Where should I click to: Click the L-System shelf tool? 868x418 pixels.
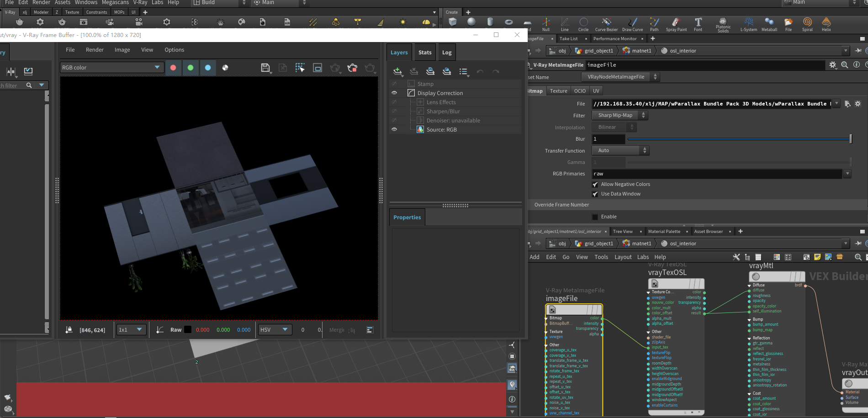(749, 24)
